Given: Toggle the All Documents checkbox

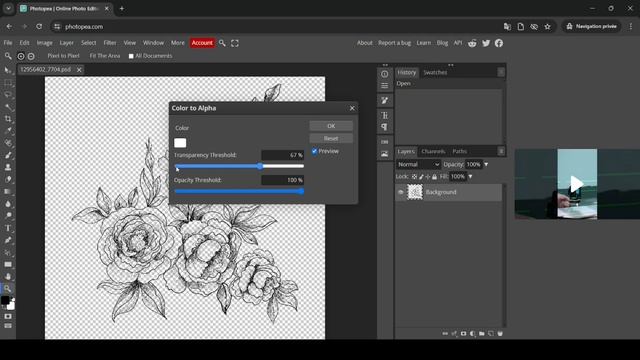Looking at the screenshot, I should pos(131,56).
